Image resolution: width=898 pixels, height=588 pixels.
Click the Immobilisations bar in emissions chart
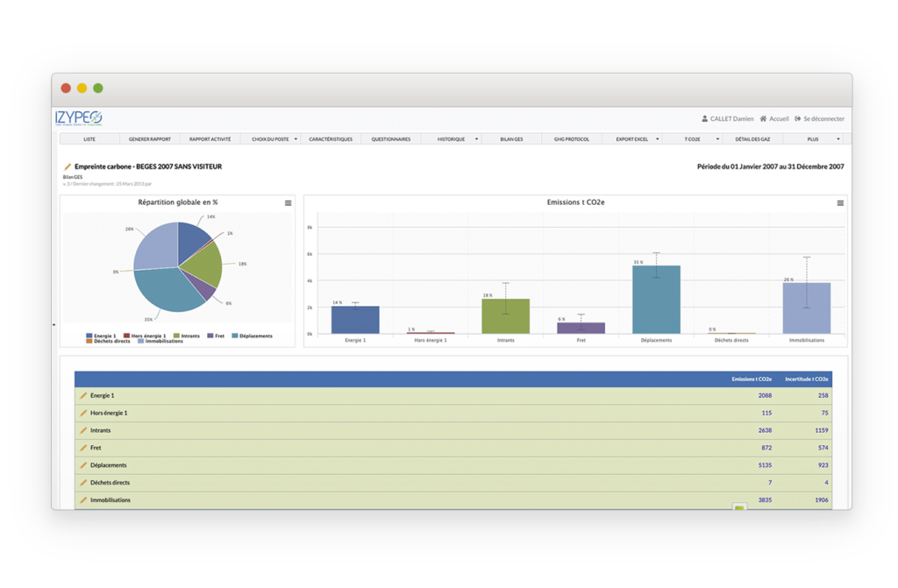pos(807,308)
